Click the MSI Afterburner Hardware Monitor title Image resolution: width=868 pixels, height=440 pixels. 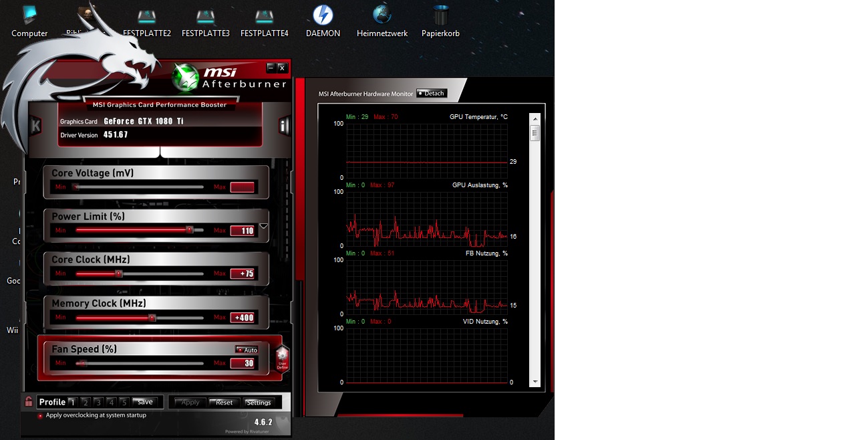tap(366, 94)
